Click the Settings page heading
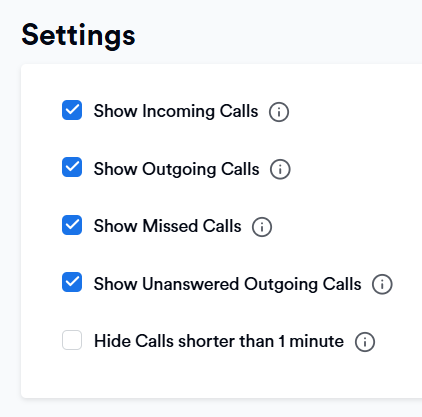This screenshot has height=417, width=422. (78, 36)
